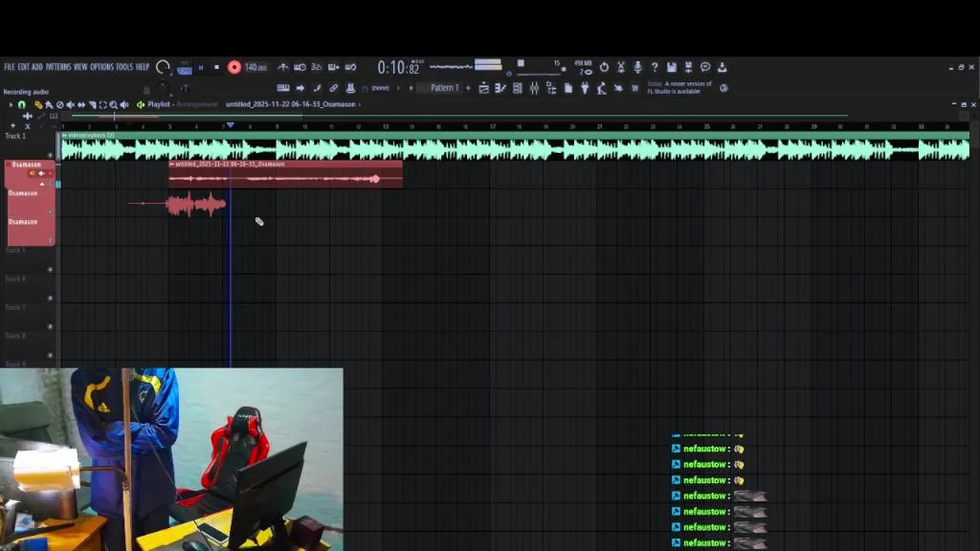Select the green audio clip on Track 1
This screenshot has width=980, height=551.
[x=514, y=146]
